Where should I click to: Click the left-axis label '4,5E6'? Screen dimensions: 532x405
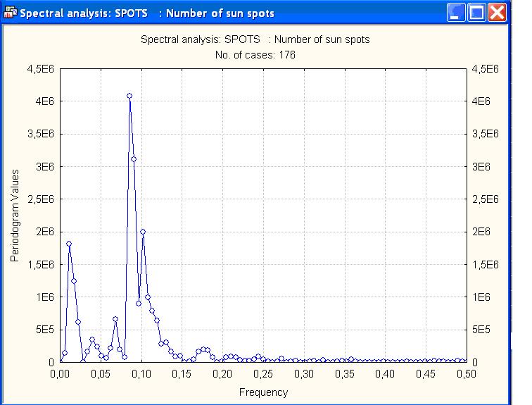tap(40, 69)
